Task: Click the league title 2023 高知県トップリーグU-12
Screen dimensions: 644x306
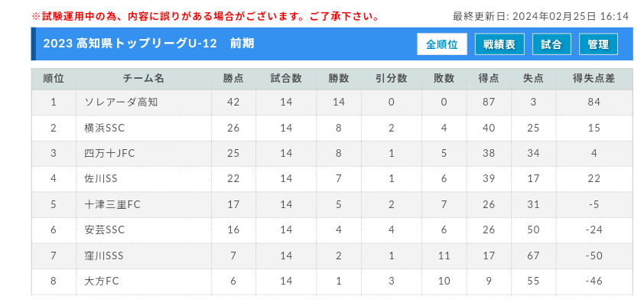Action: pyautogui.click(x=130, y=44)
